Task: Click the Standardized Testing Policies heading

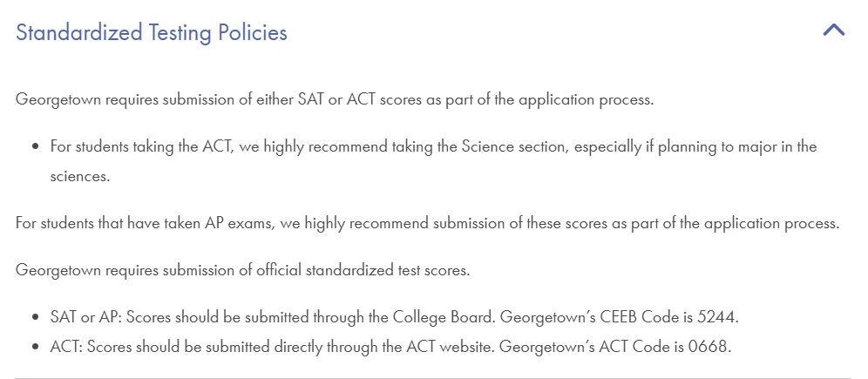Action: tap(151, 32)
